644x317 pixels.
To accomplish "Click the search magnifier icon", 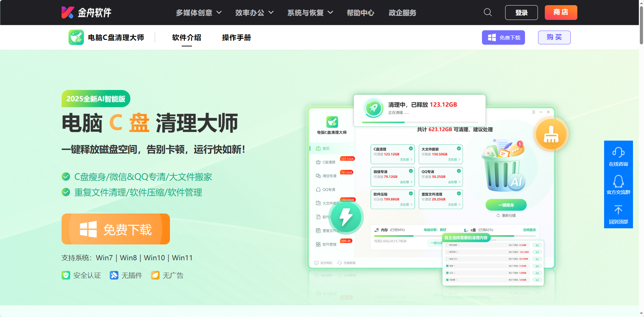I will pos(487,12).
